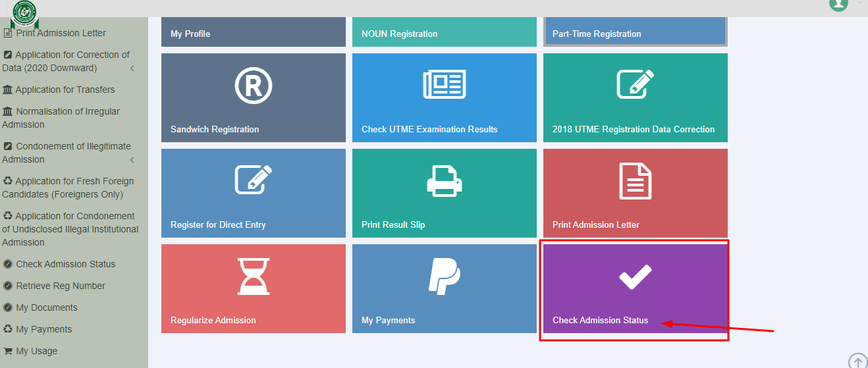The width and height of the screenshot is (868, 368).
Task: Open the My Profile tile
Action: pos(254,32)
